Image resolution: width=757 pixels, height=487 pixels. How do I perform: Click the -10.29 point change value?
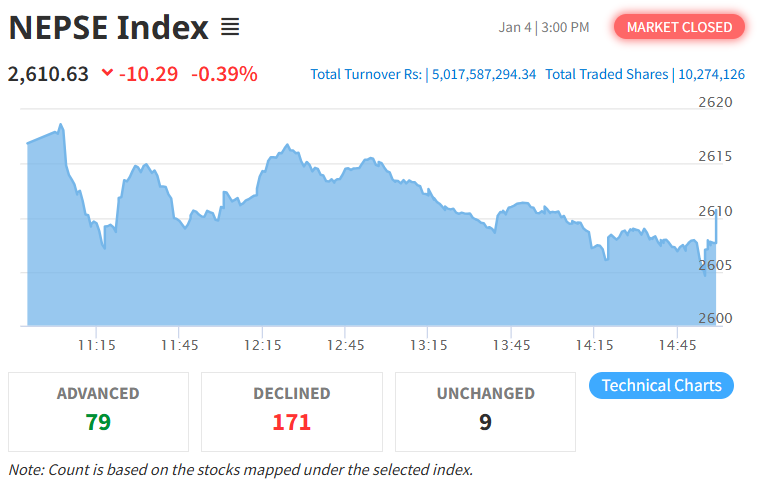[149, 74]
